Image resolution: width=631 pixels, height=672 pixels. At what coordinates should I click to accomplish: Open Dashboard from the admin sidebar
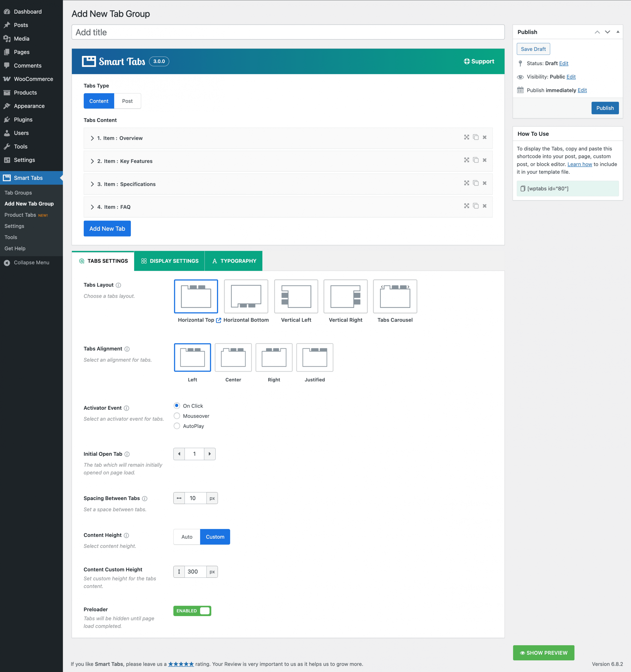[28, 12]
